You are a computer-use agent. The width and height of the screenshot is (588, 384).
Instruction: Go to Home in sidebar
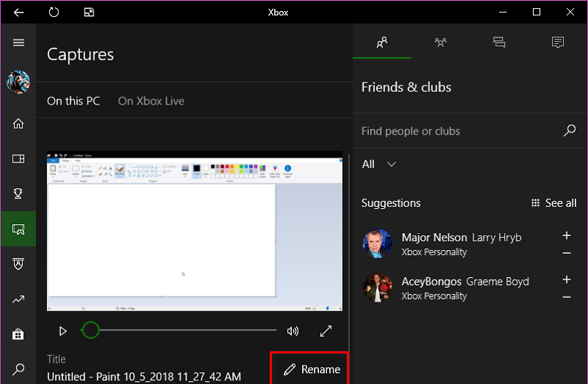(18, 124)
